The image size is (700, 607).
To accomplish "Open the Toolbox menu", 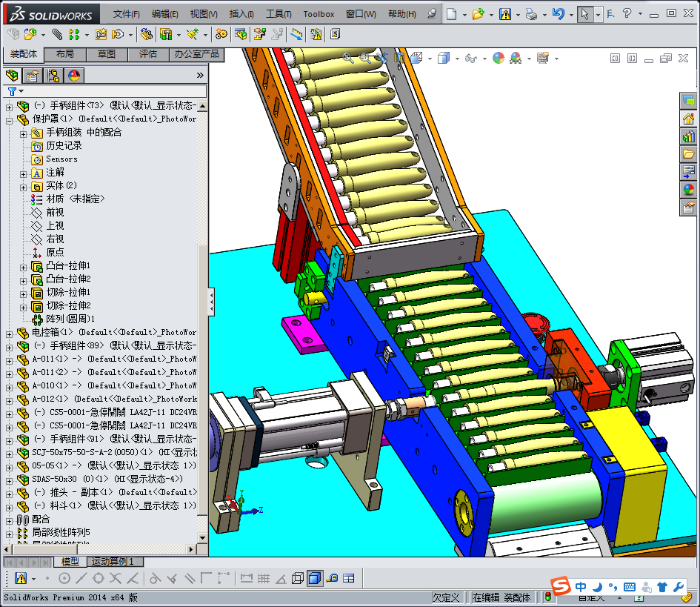I will [319, 14].
